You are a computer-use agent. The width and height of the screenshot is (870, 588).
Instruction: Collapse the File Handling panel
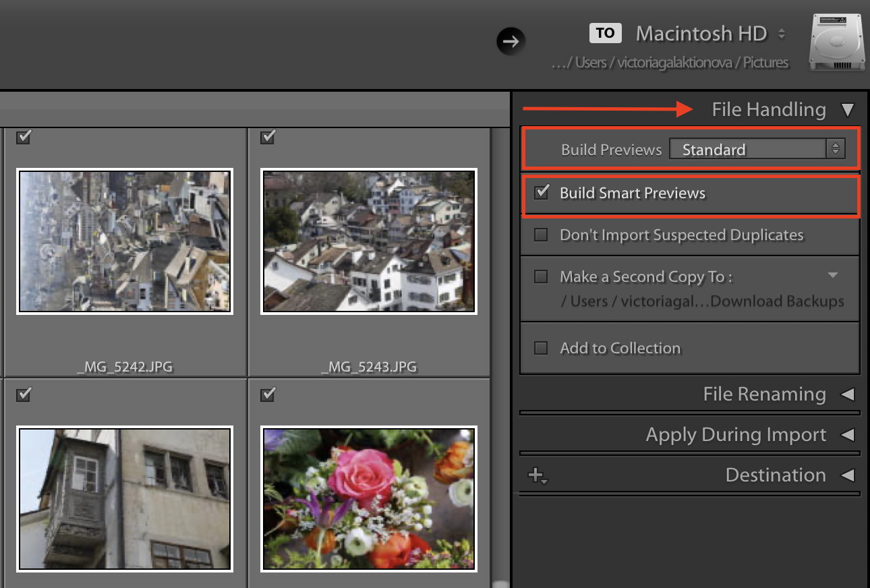[849, 109]
